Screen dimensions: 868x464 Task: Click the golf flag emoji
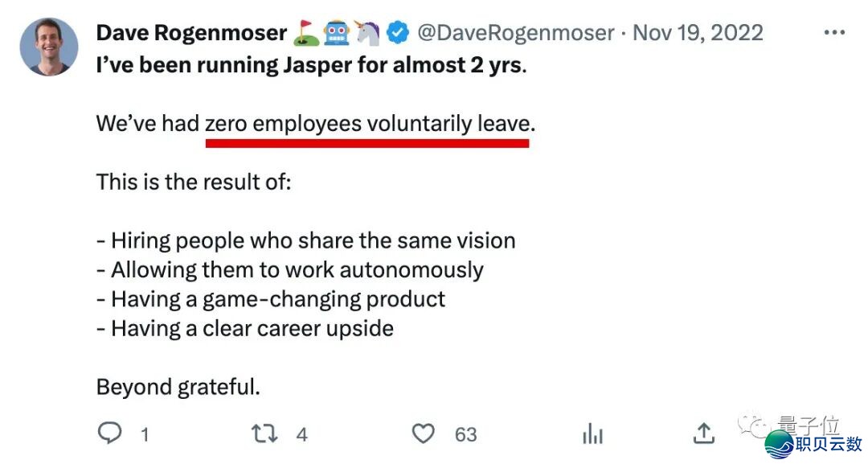pyautogui.click(x=305, y=33)
